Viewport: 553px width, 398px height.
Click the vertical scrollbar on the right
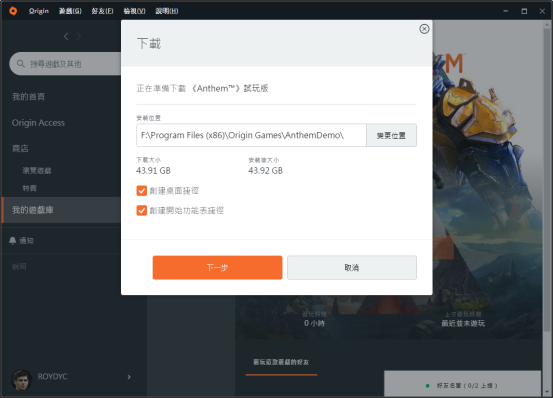click(547, 180)
